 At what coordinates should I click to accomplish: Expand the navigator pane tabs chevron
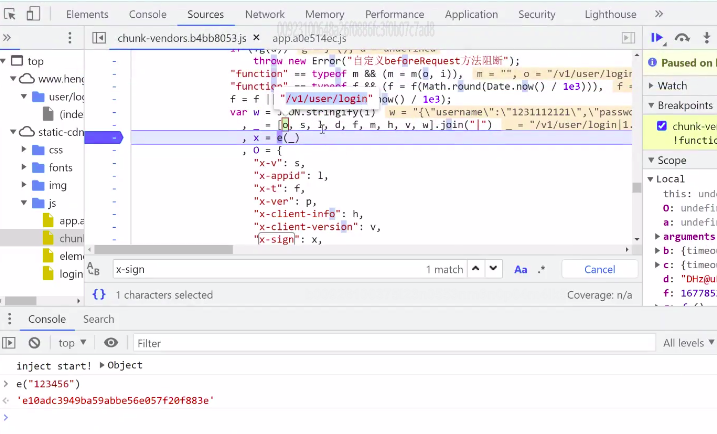(7, 38)
